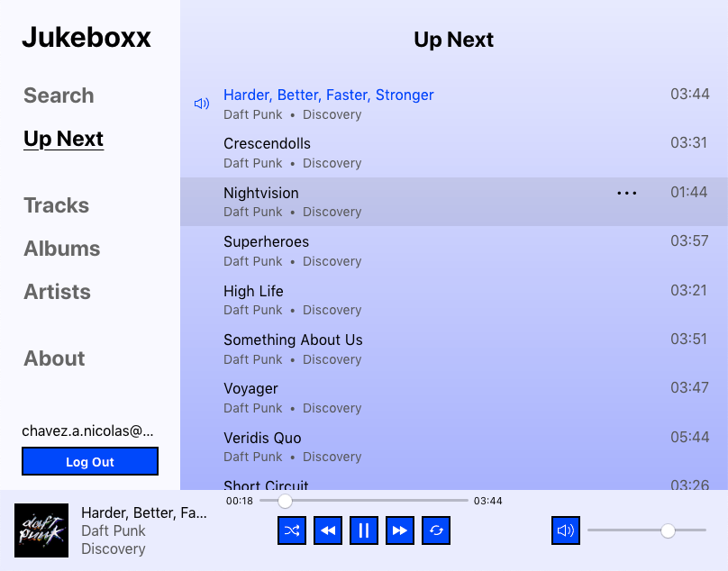Click the 05:44 duration of Veridis Quo
The height and width of the screenshot is (571, 728).
click(690, 437)
